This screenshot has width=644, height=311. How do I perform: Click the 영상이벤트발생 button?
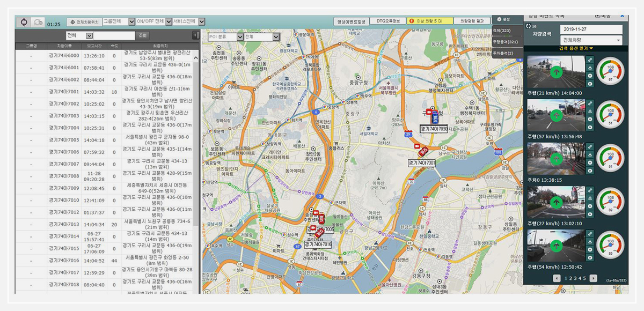coord(350,22)
